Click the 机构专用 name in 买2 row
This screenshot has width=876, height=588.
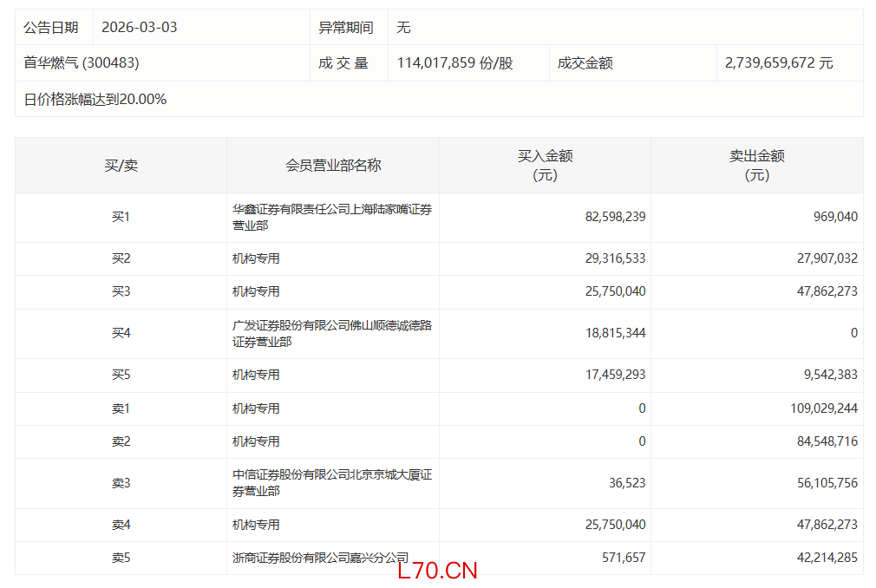point(256,258)
